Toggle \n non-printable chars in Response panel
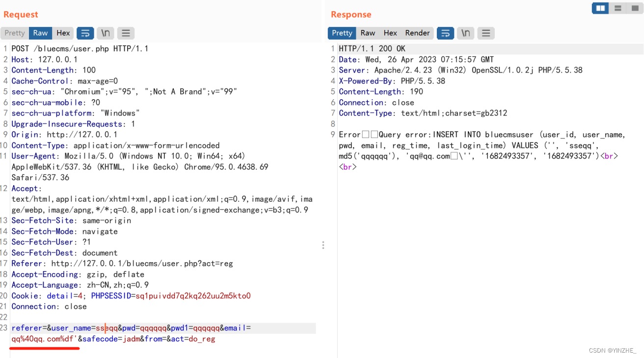Image resolution: width=644 pixels, height=358 pixels. (x=465, y=33)
